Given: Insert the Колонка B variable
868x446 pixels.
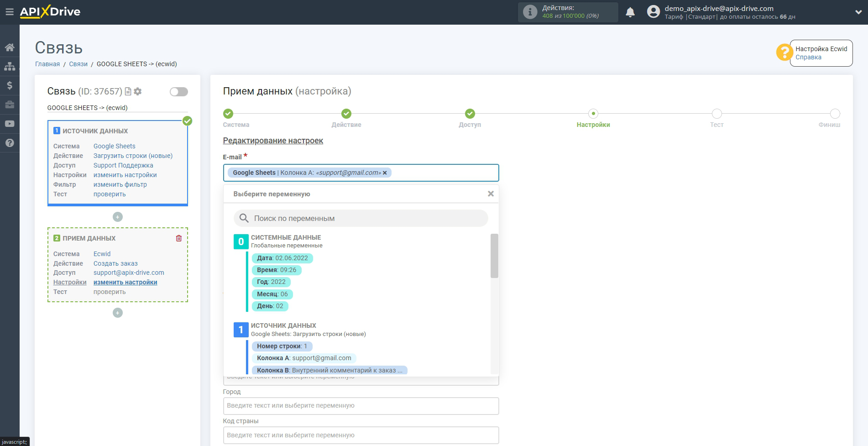Looking at the screenshot, I should (x=329, y=370).
